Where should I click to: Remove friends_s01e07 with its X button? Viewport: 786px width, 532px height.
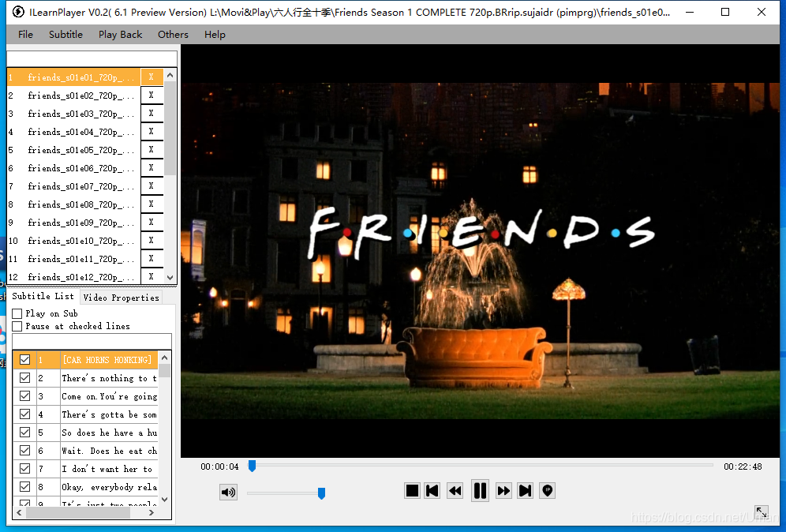click(x=152, y=186)
